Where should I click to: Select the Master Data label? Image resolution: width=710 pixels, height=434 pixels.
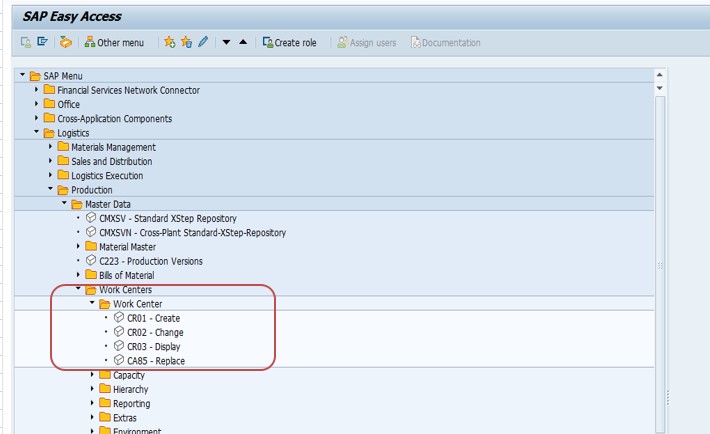pyautogui.click(x=108, y=204)
